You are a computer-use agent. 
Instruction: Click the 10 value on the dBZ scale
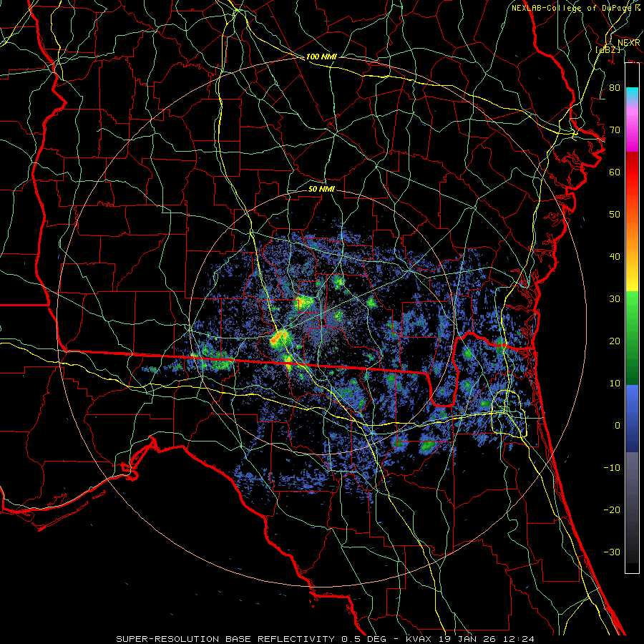click(615, 384)
